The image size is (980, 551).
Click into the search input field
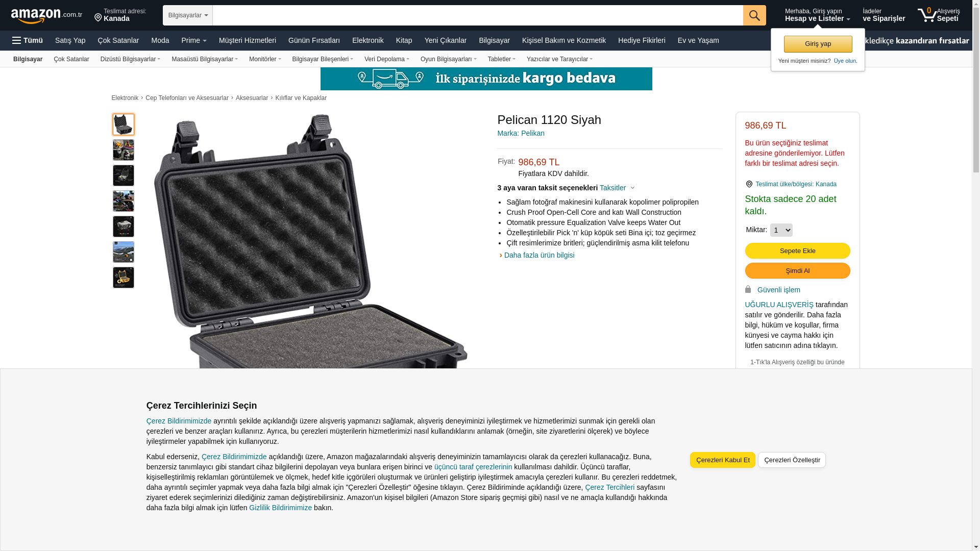478,15
